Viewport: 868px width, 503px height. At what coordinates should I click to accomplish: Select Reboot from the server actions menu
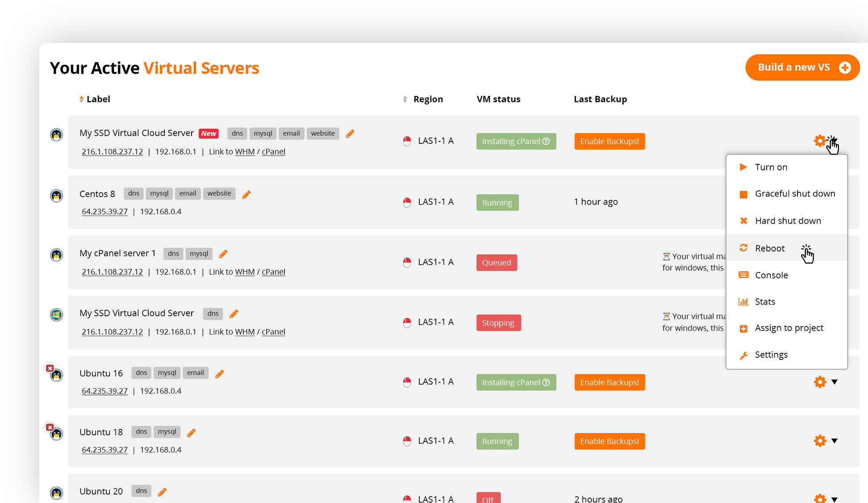pyautogui.click(x=769, y=248)
